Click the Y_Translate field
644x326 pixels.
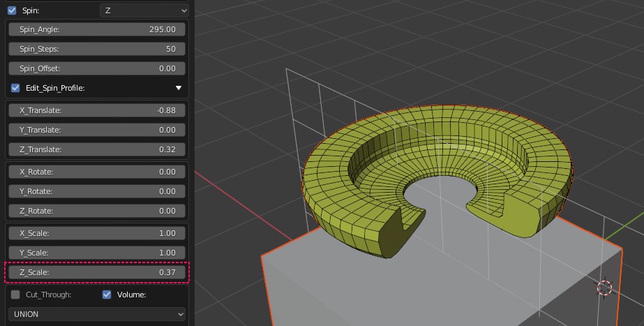[x=97, y=130]
